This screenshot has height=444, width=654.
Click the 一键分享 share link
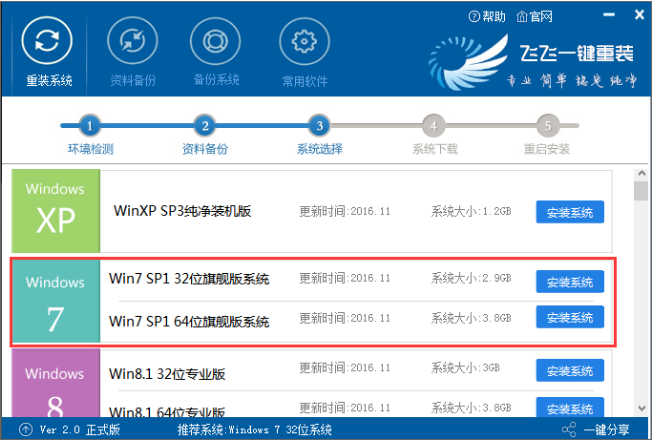pyautogui.click(x=606, y=430)
